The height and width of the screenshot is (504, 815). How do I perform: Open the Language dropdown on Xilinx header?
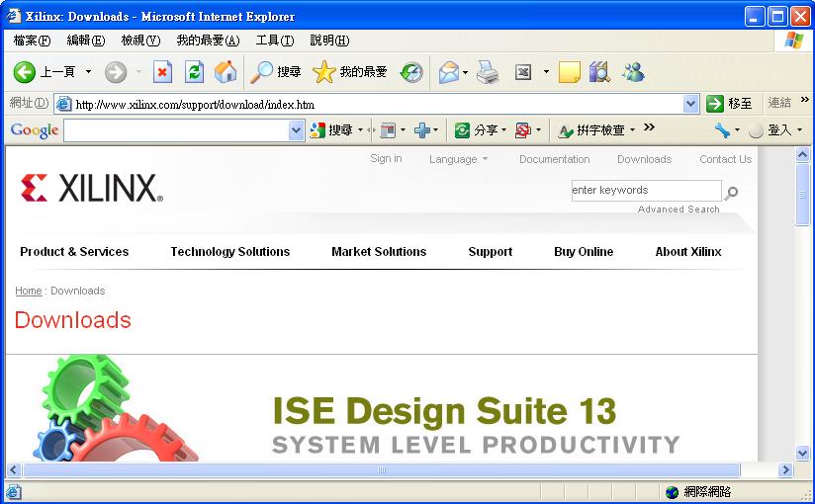458,159
